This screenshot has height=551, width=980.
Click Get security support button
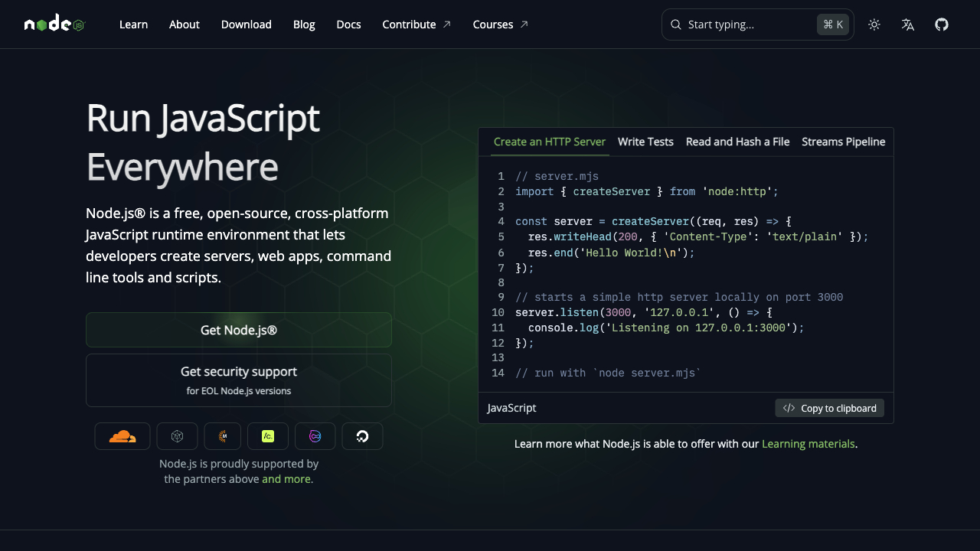tap(239, 380)
